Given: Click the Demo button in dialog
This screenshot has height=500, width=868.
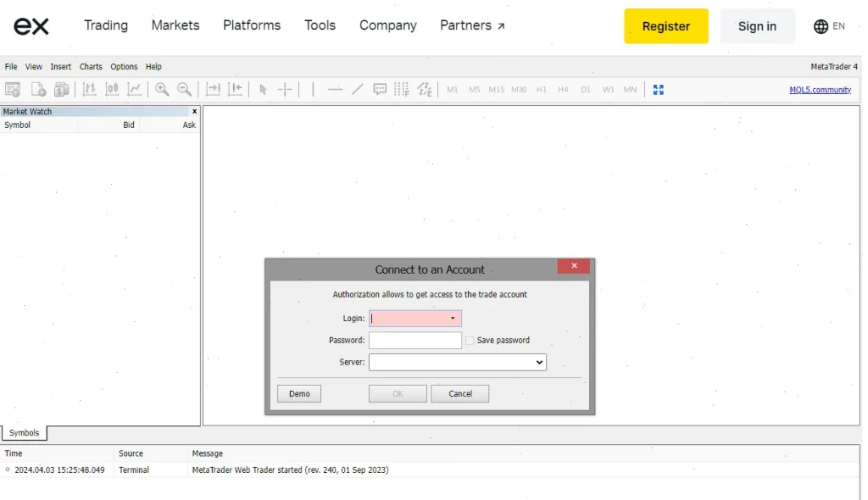Looking at the screenshot, I should tap(299, 394).
